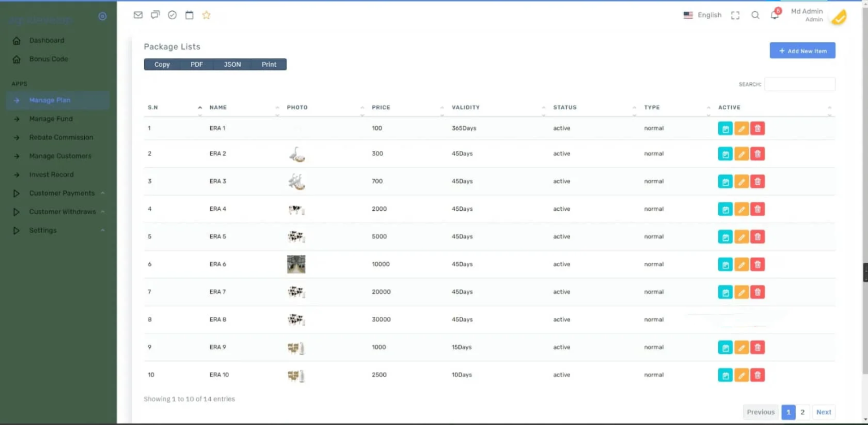Image resolution: width=868 pixels, height=425 pixels.
Task: Click the calendar icon in top bar
Action: coord(189,15)
